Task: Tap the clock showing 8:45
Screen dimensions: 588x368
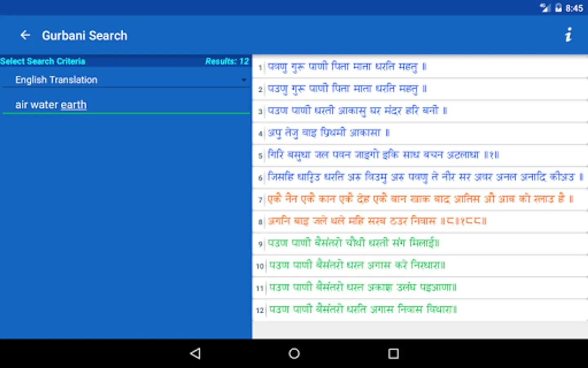Action: coord(574,8)
